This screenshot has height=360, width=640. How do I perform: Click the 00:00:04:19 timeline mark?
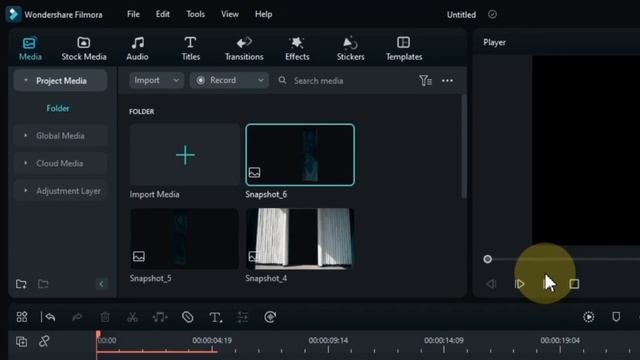pos(212,340)
